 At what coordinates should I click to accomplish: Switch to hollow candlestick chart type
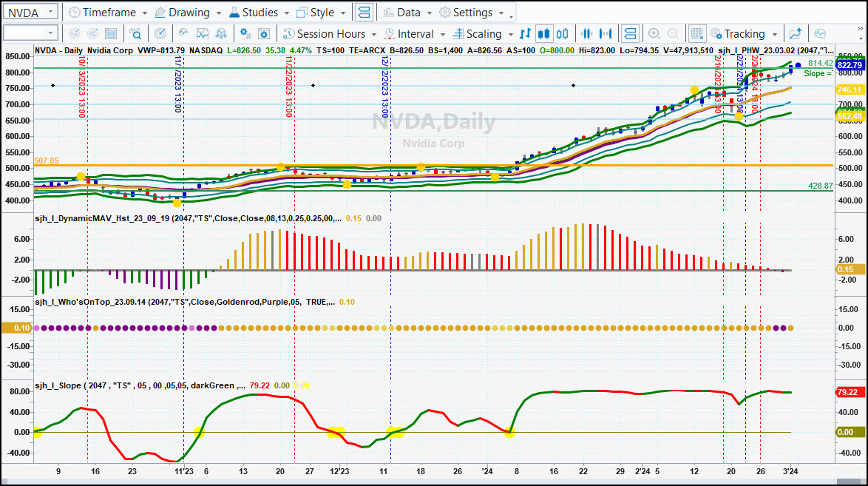[563, 34]
